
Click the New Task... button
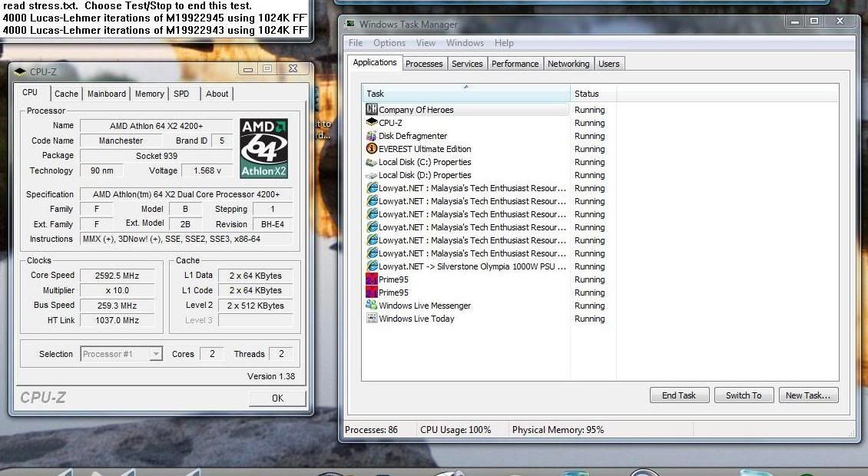(x=807, y=395)
